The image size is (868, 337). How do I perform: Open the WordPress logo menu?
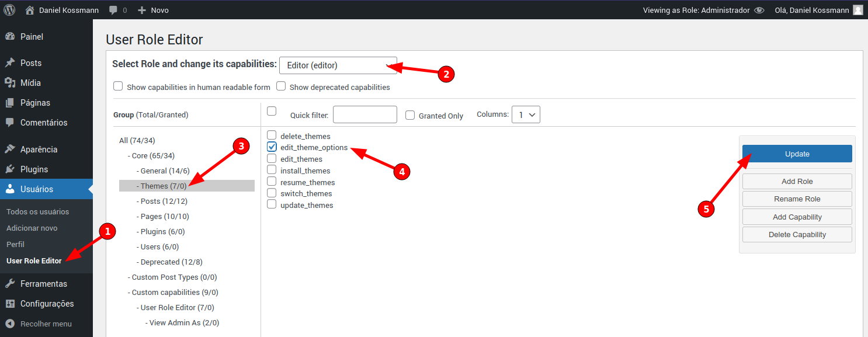point(9,10)
